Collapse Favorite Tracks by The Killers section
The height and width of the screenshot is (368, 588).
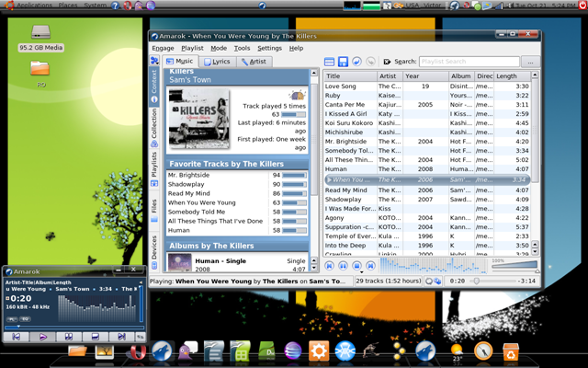click(237, 164)
